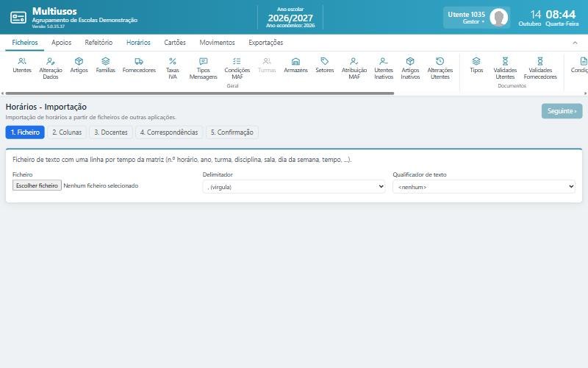Open Utentes Inativos icon
This screenshot has height=368, width=588.
[x=384, y=68]
